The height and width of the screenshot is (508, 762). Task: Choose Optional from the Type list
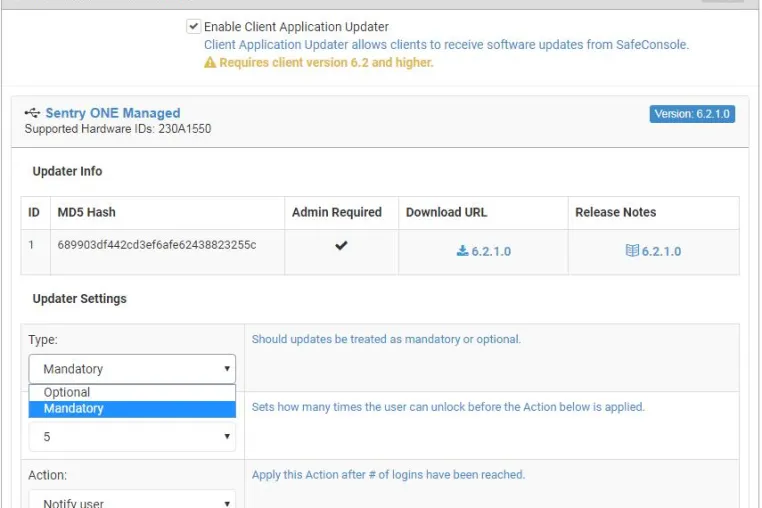pos(132,392)
